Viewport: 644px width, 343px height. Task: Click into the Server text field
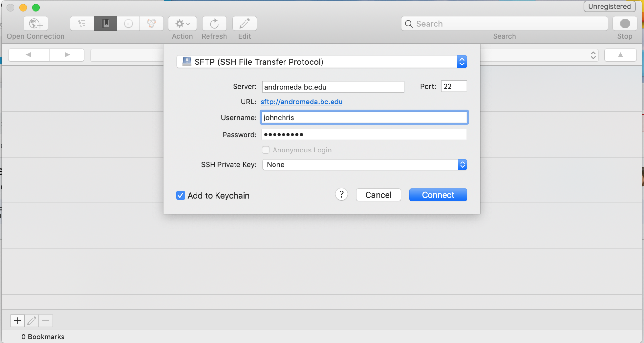(x=333, y=87)
